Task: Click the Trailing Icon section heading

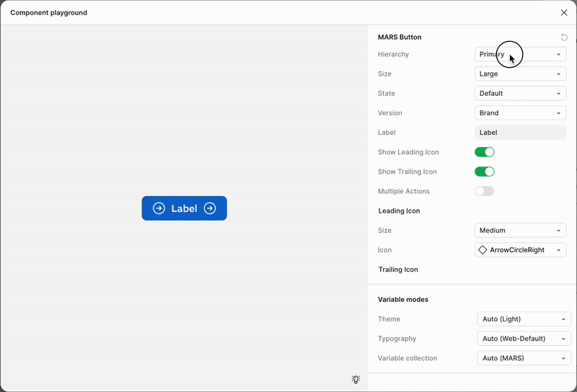Action: (398, 269)
